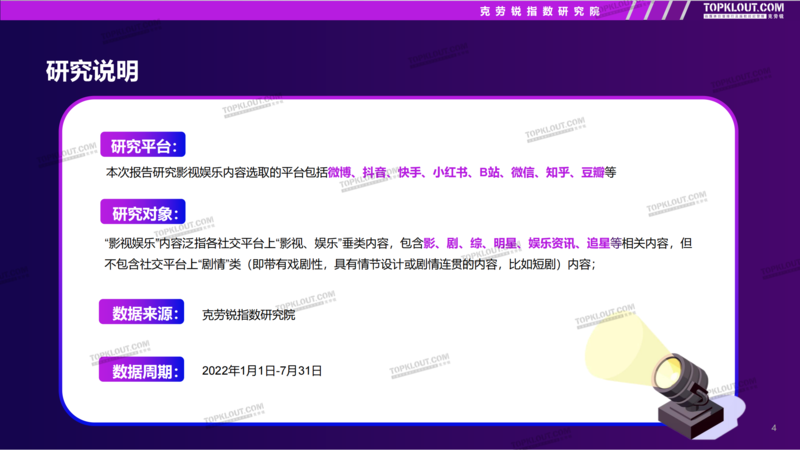Click the highlighted text 娱乐资讯
Viewport: 800px width, 450px height.
point(551,243)
